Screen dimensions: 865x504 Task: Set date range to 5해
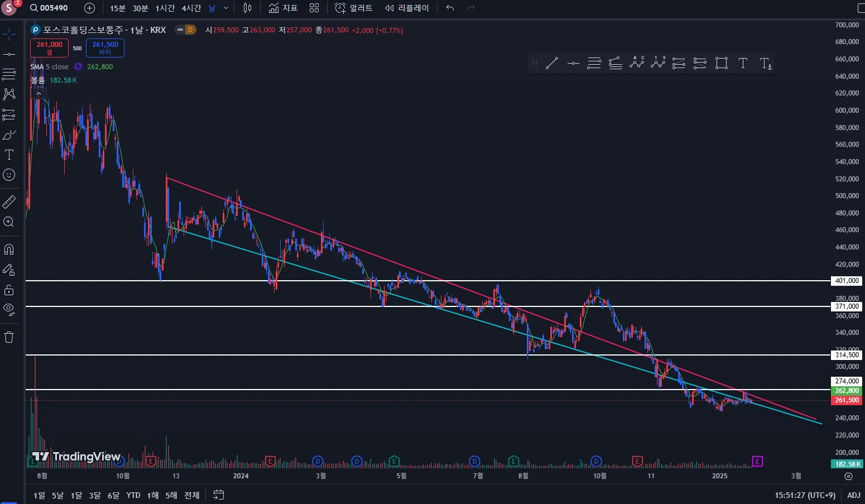(171, 495)
